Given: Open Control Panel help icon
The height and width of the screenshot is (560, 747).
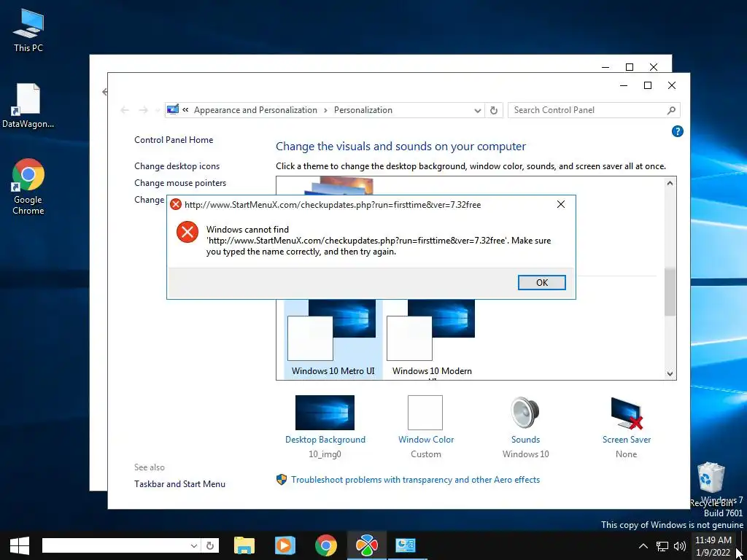Looking at the screenshot, I should [x=677, y=131].
